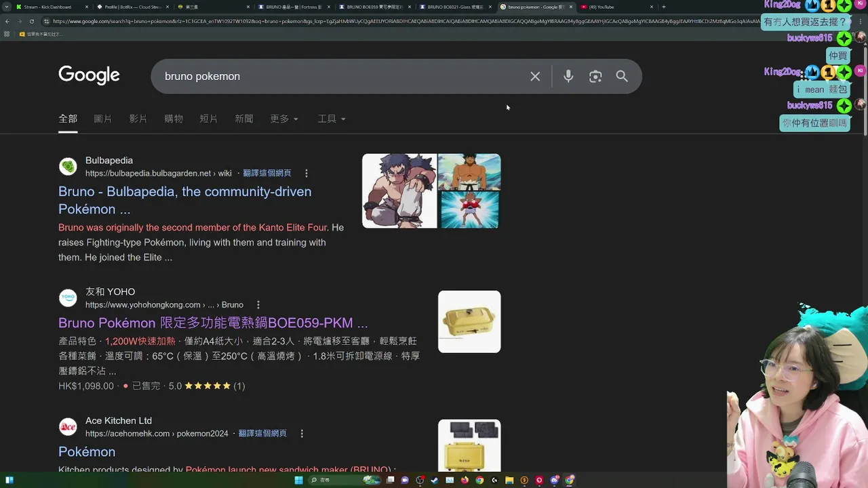
Task: Open more options dots for Ace Kitchen result
Action: pyautogui.click(x=302, y=434)
